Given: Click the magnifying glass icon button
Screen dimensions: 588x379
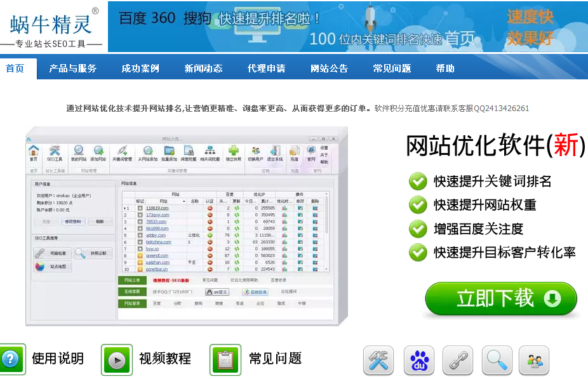Looking at the screenshot, I should 497,360.
